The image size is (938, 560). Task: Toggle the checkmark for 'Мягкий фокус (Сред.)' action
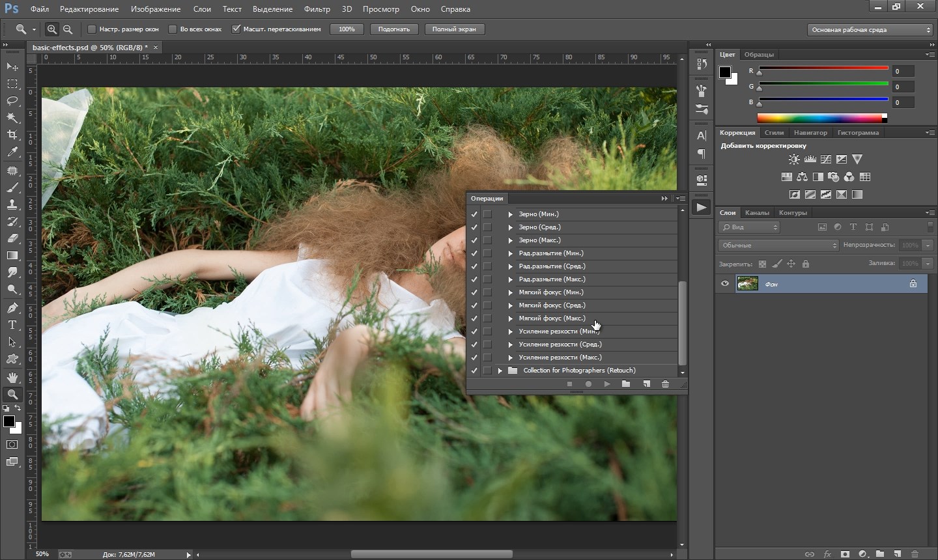(x=474, y=305)
